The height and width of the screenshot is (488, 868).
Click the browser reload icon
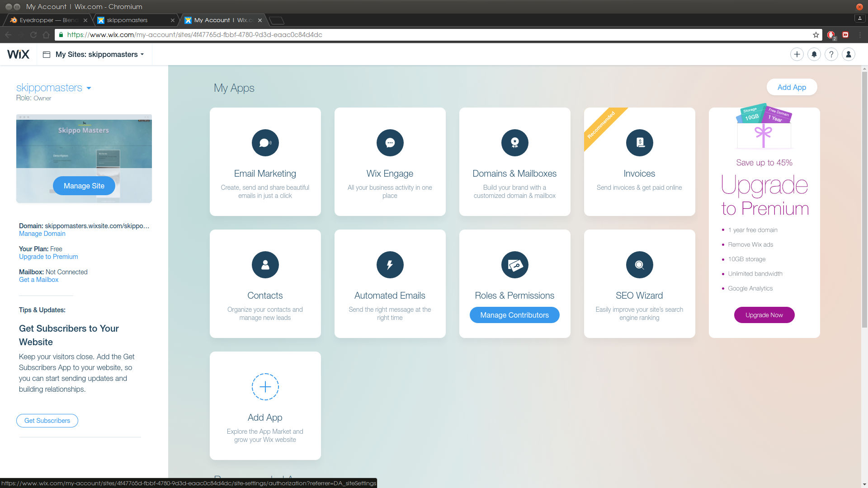[33, 35]
